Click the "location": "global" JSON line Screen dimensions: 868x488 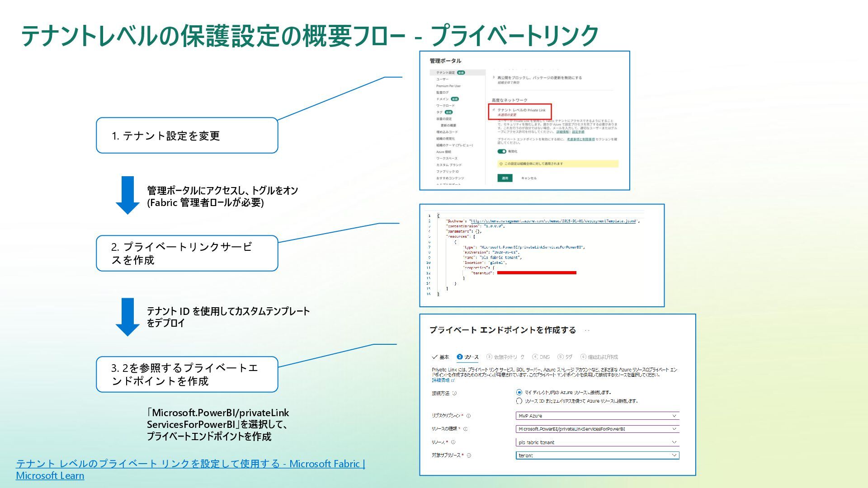tap(485, 263)
